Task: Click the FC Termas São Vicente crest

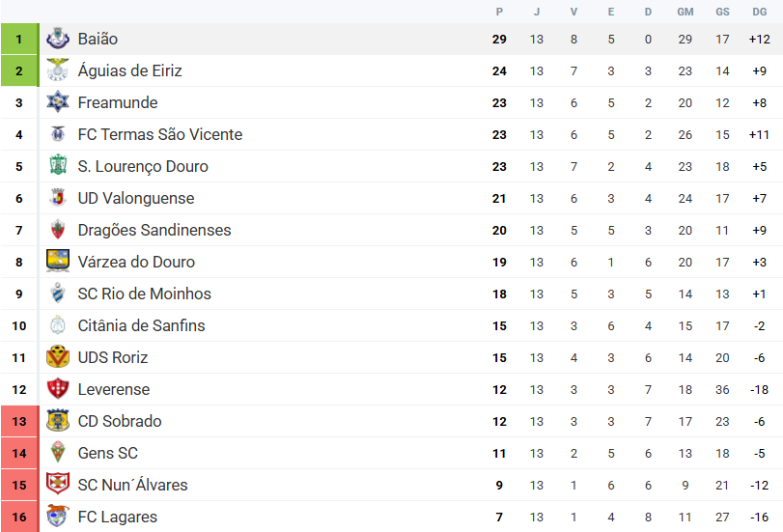Action: [58, 135]
